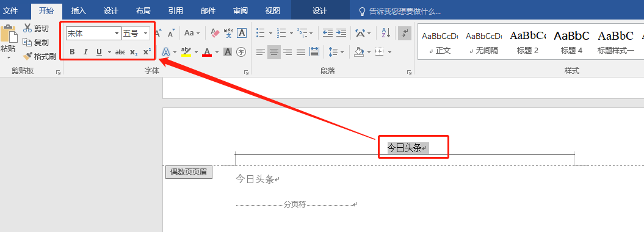Switch to the header tools 设计 tab
Screen dimensions: 644x232
tap(319, 11)
